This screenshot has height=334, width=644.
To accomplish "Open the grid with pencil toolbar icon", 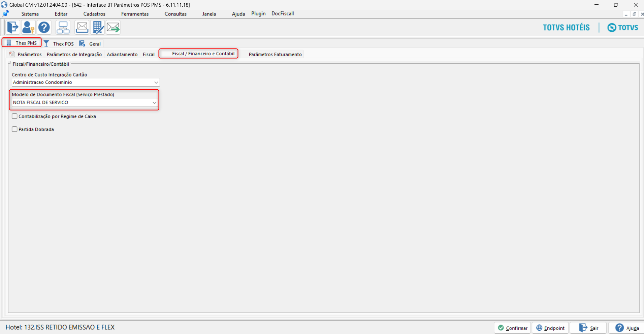I will [x=98, y=27].
